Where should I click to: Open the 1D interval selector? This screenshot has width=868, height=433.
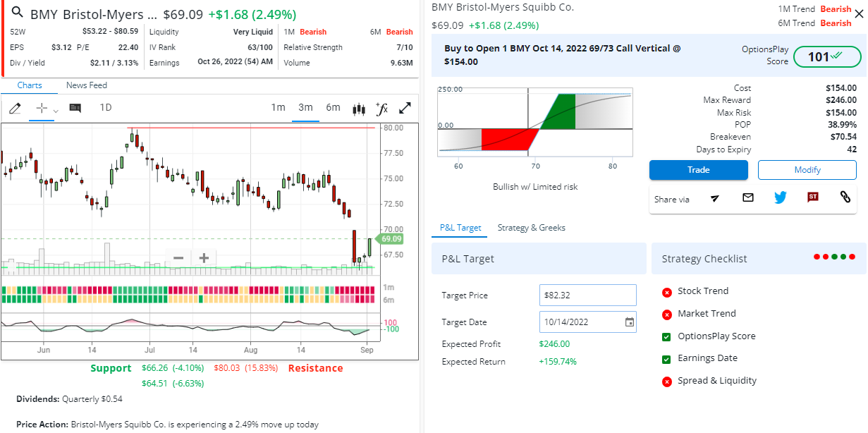point(105,108)
